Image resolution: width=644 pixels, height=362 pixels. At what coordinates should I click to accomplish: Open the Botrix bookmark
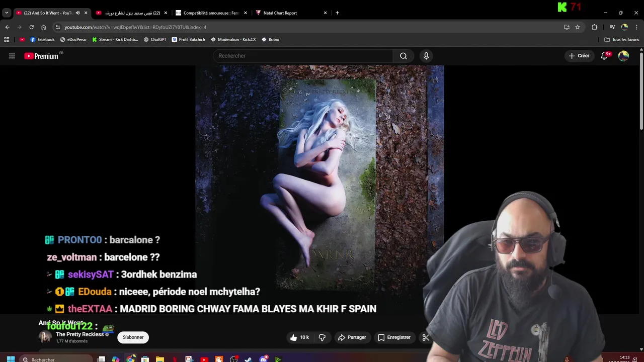(x=270, y=39)
